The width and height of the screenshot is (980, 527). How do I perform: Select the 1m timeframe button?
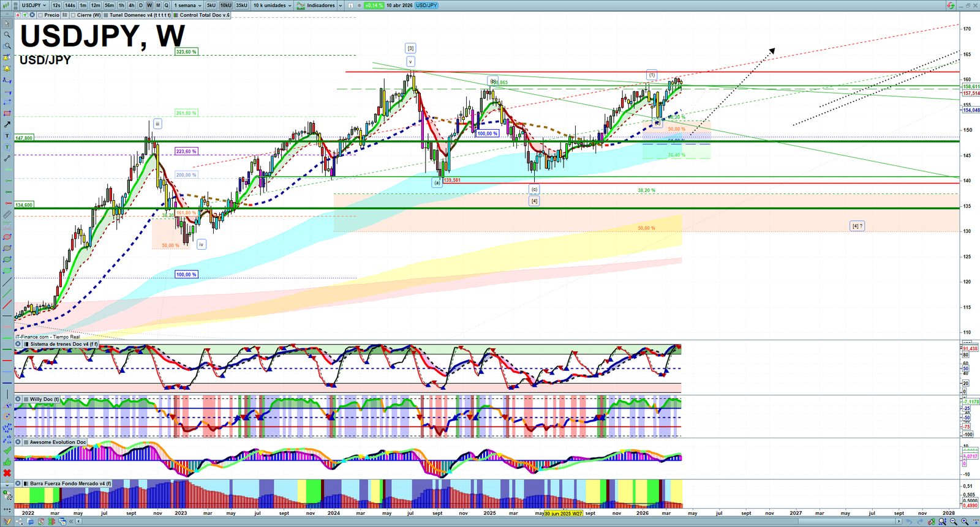(x=83, y=5)
